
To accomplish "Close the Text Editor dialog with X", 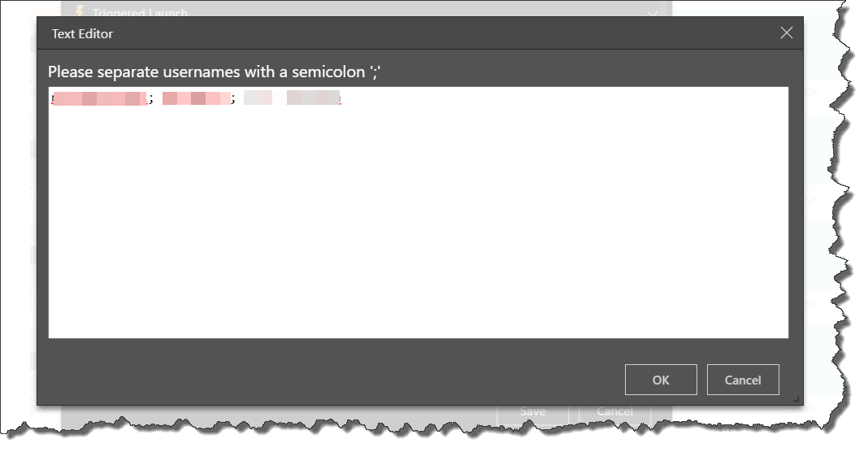I will [x=786, y=33].
